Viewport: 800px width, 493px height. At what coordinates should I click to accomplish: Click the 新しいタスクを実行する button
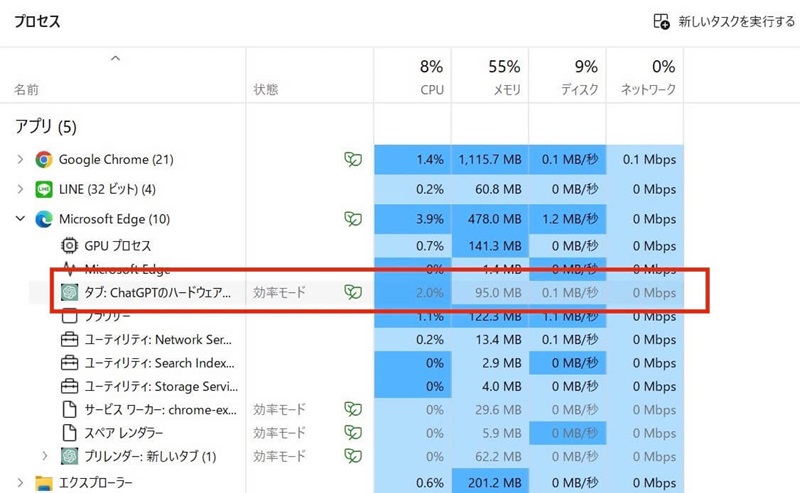724,21
